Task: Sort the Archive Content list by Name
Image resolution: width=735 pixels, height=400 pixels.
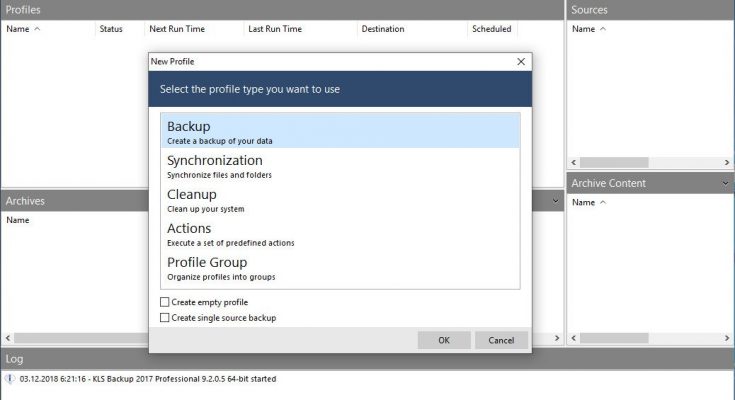Action: click(x=583, y=203)
